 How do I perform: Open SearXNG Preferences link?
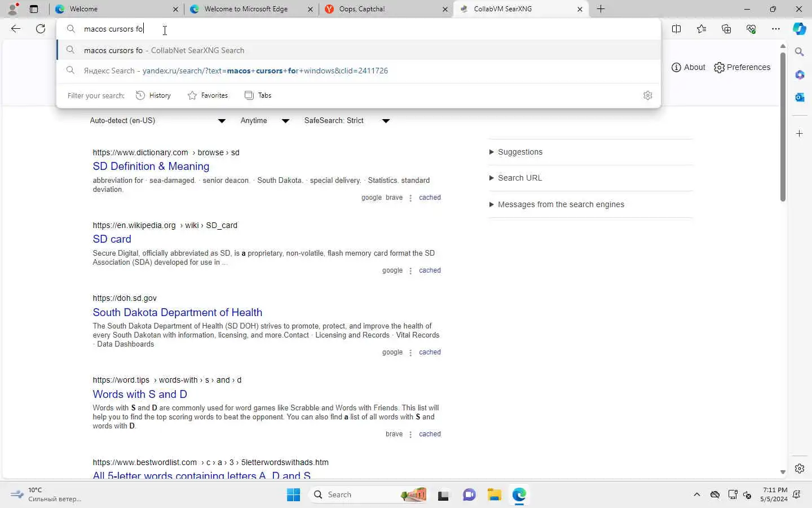tap(742, 67)
